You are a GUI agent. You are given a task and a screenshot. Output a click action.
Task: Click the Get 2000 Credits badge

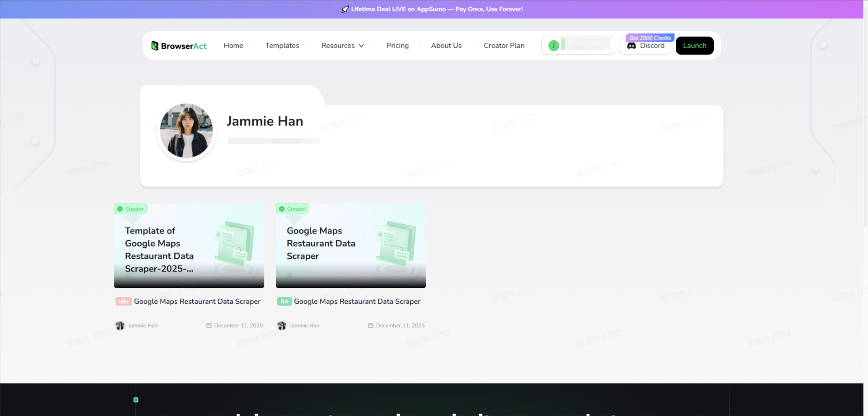point(650,38)
